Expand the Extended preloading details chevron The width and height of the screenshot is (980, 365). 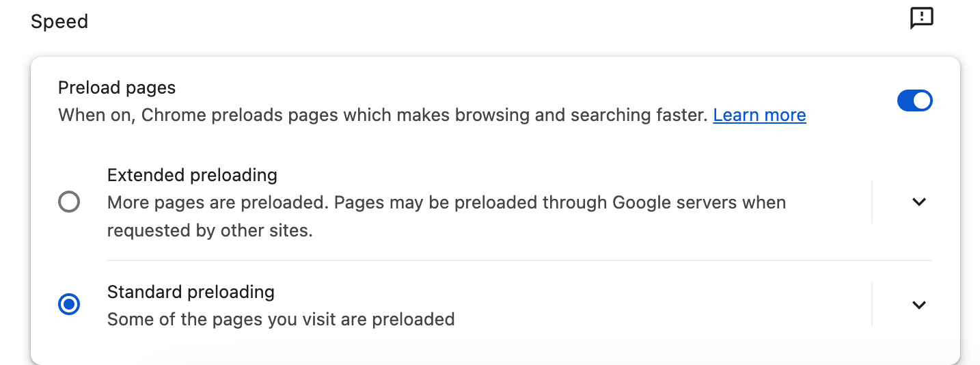point(919,202)
